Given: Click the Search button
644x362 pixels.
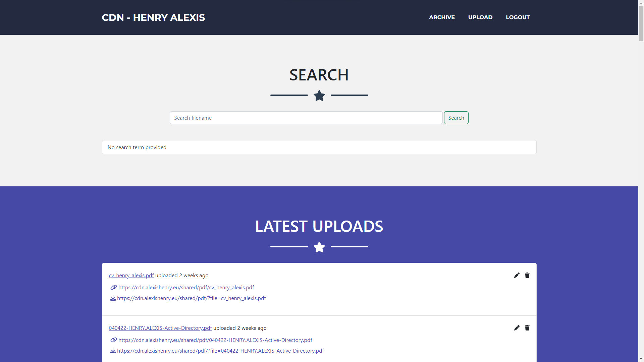Looking at the screenshot, I should coord(456,118).
